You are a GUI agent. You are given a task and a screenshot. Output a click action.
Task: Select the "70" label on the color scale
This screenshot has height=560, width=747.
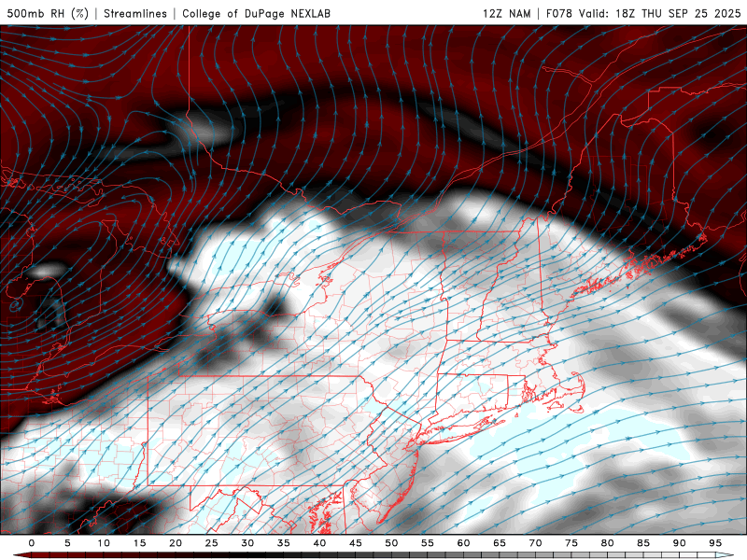coord(535,543)
